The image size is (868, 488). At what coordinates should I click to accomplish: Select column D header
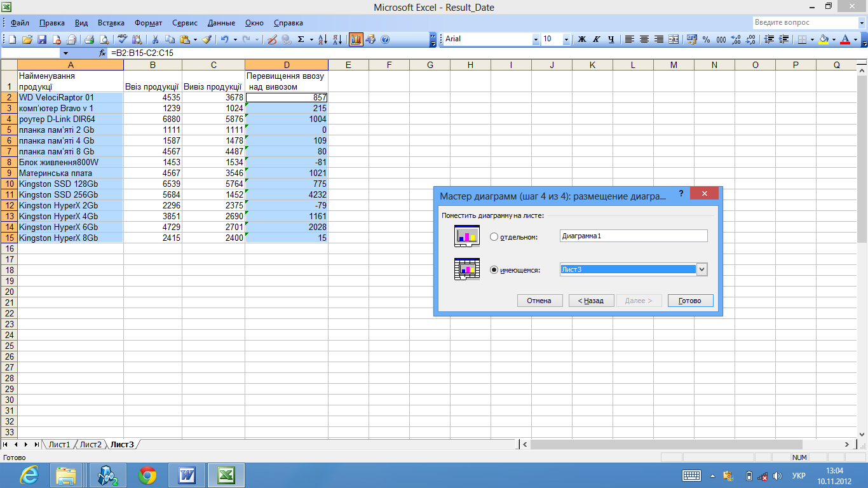pyautogui.click(x=287, y=65)
